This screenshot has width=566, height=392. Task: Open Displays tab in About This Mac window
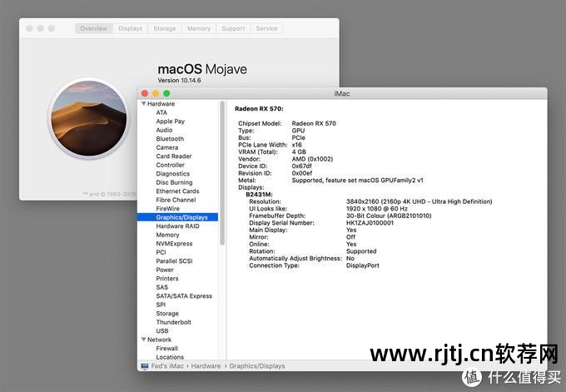[x=131, y=28]
